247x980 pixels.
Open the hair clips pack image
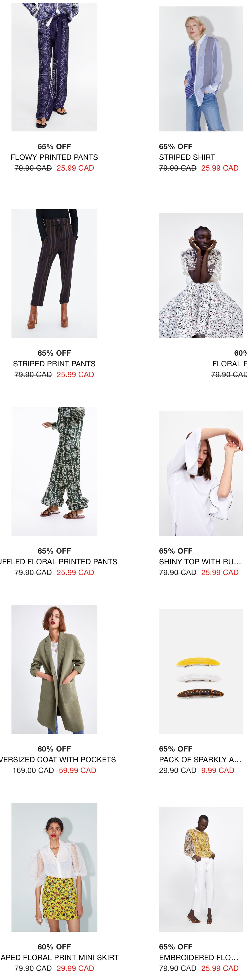201,671
